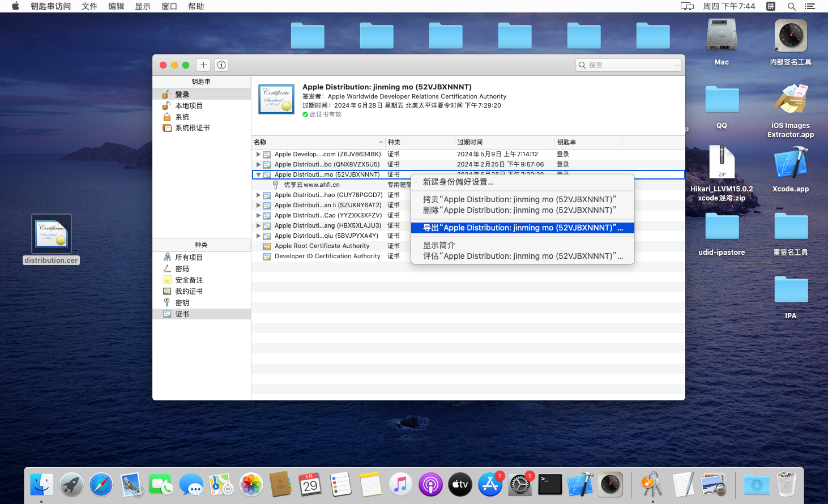This screenshot has width=828, height=504.
Task: Select the 系统根证书 keychain
Action: [x=202, y=128]
